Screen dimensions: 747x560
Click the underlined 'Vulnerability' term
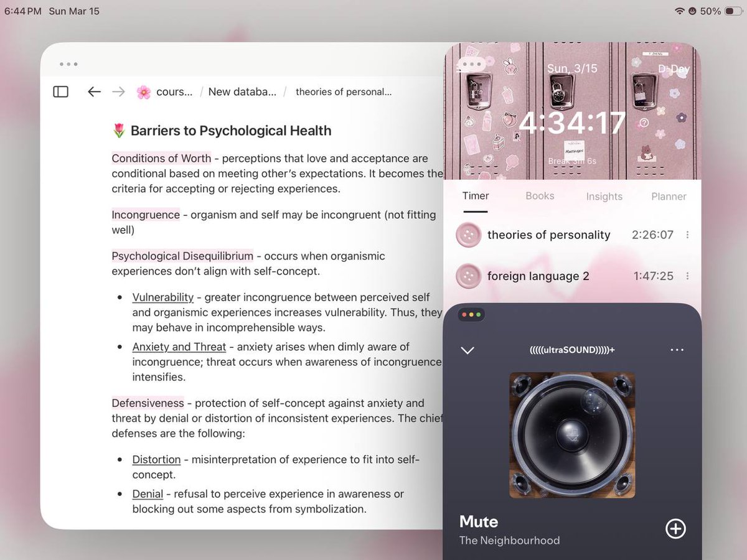tap(163, 297)
